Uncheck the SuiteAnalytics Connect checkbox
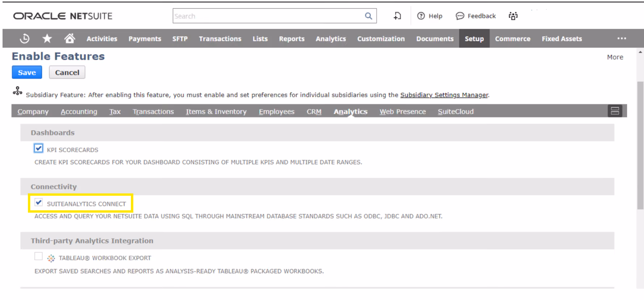Image resolution: width=644 pixels, height=300 pixels. pos(38,202)
